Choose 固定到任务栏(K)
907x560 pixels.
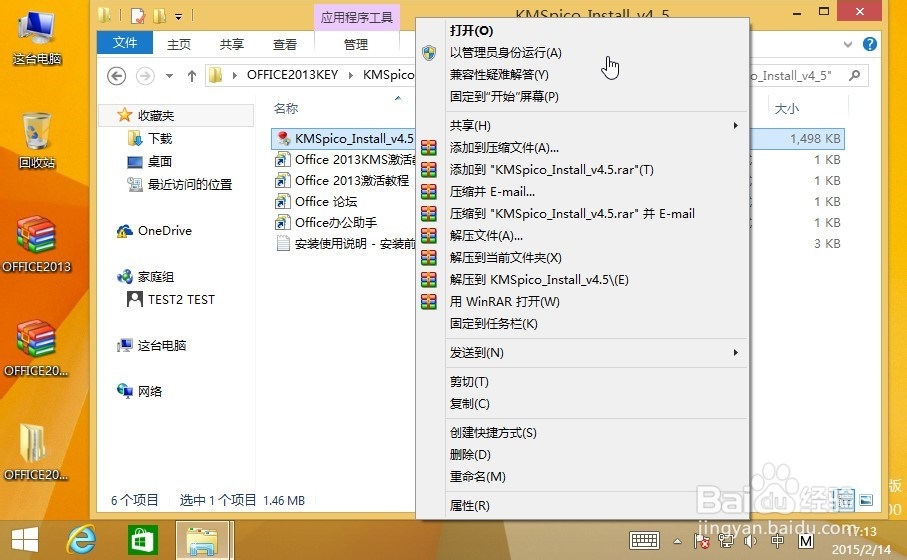[582, 323]
